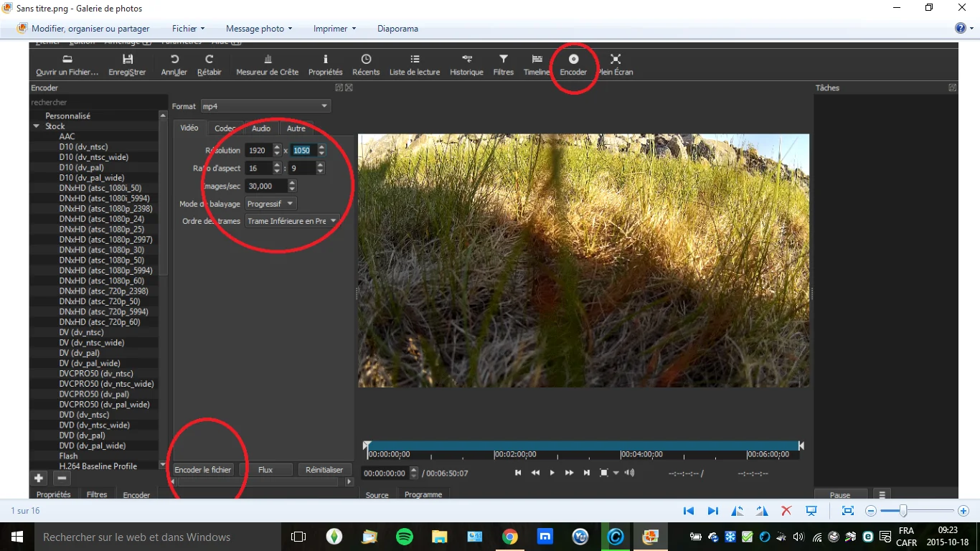980x551 pixels.
Task: Rotate the photo right in Galerie de photos
Action: pyautogui.click(x=761, y=511)
